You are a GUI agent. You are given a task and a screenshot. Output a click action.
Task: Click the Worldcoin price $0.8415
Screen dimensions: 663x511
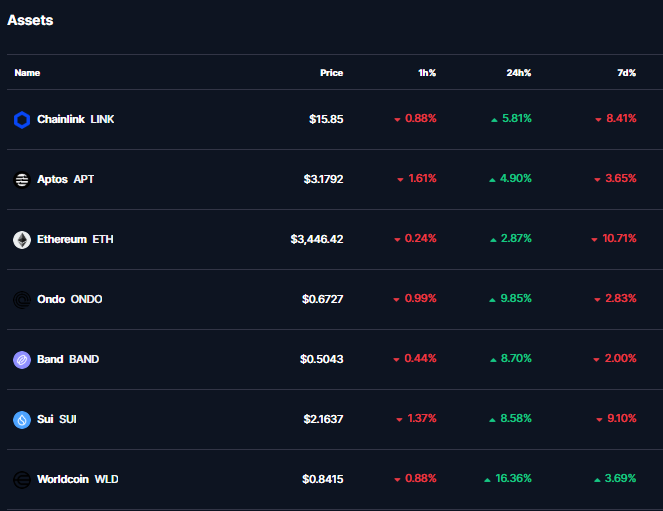click(323, 479)
